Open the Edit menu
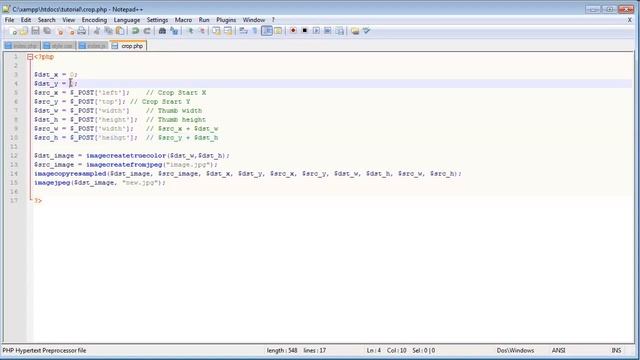Image resolution: width=640 pixels, height=360 pixels. click(26, 20)
